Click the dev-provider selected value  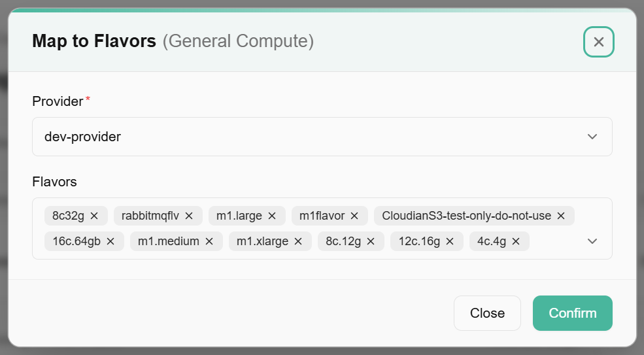coord(82,137)
